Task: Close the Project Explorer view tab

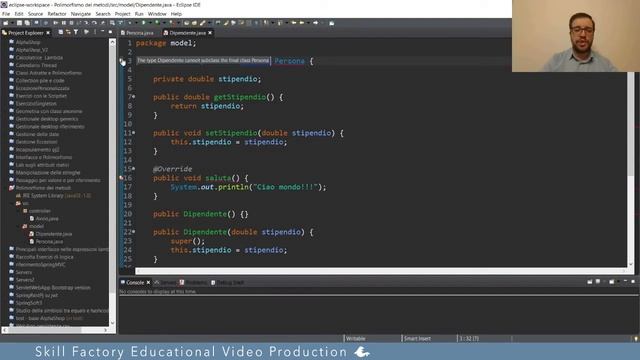Action: pos(48,33)
